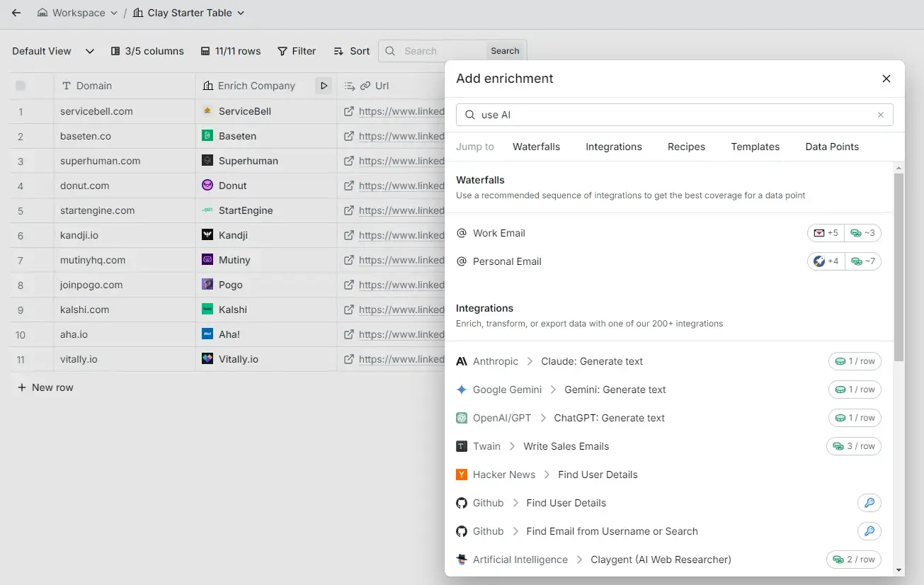Clear the use AI search query
The height and width of the screenshot is (585, 924).
click(880, 114)
